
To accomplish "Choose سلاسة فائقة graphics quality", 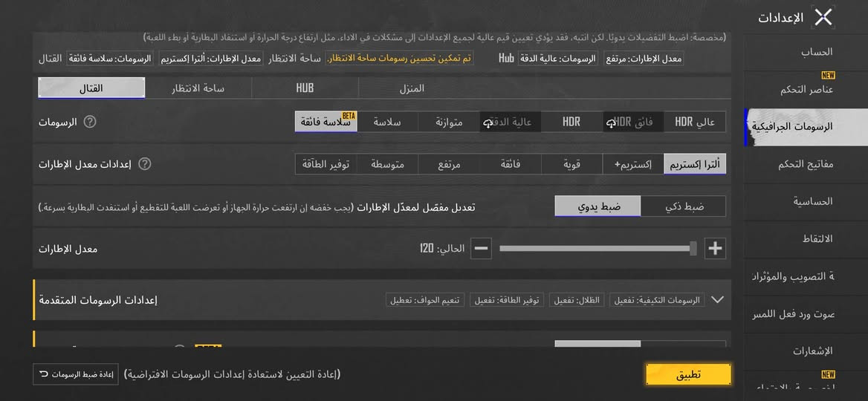I will click(x=326, y=123).
